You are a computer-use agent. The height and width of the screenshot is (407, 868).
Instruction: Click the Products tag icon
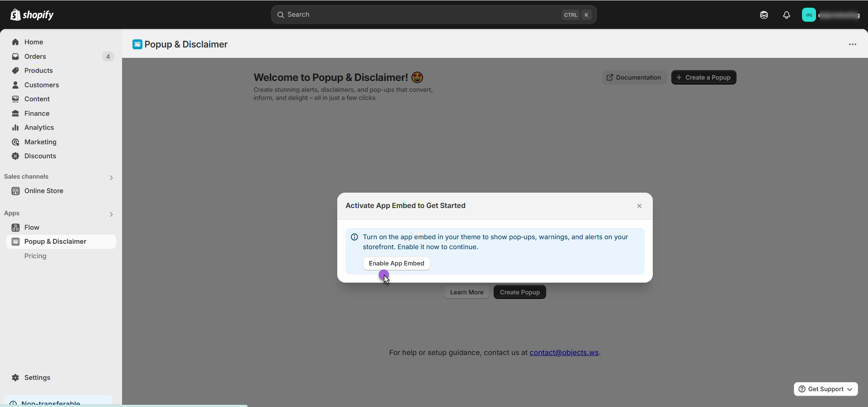coord(15,71)
